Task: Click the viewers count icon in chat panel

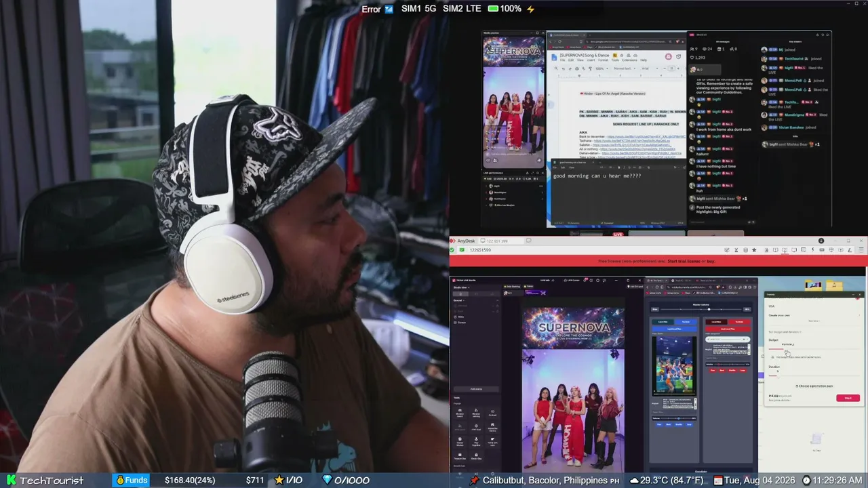Action: (x=693, y=49)
